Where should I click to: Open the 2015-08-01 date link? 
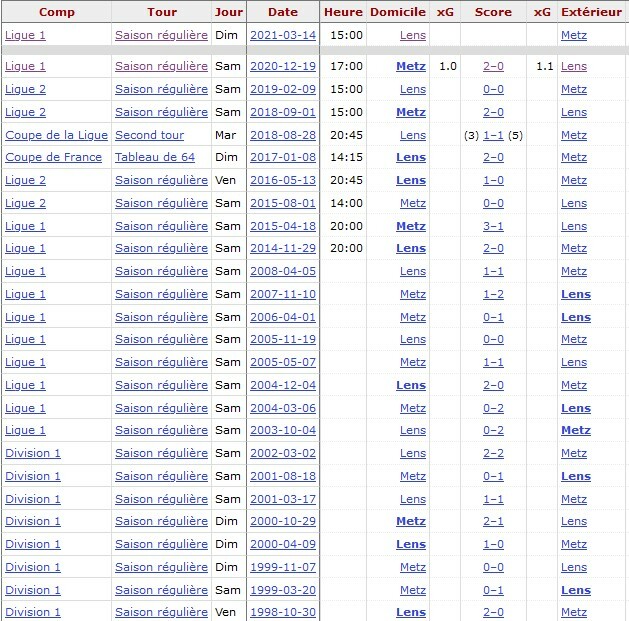[283, 203]
